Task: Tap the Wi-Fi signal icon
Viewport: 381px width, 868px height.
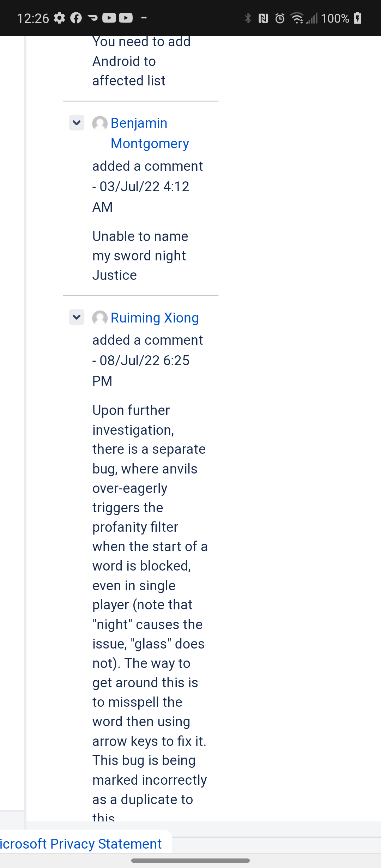Action: coord(297,18)
